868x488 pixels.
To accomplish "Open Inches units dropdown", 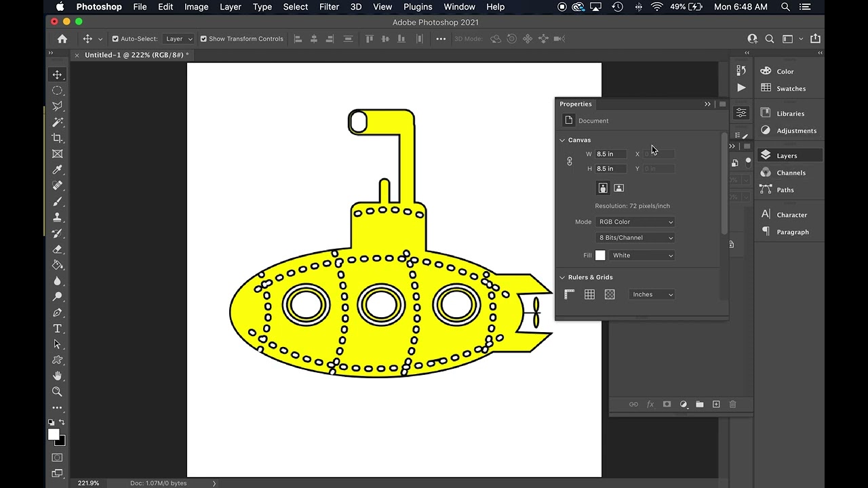I will (652, 294).
